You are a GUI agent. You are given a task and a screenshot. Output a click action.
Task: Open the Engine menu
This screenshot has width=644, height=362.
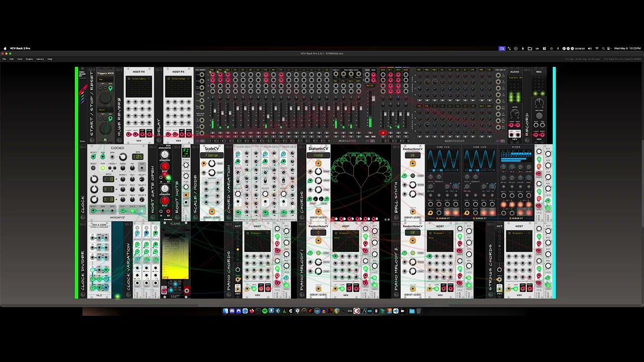click(29, 59)
